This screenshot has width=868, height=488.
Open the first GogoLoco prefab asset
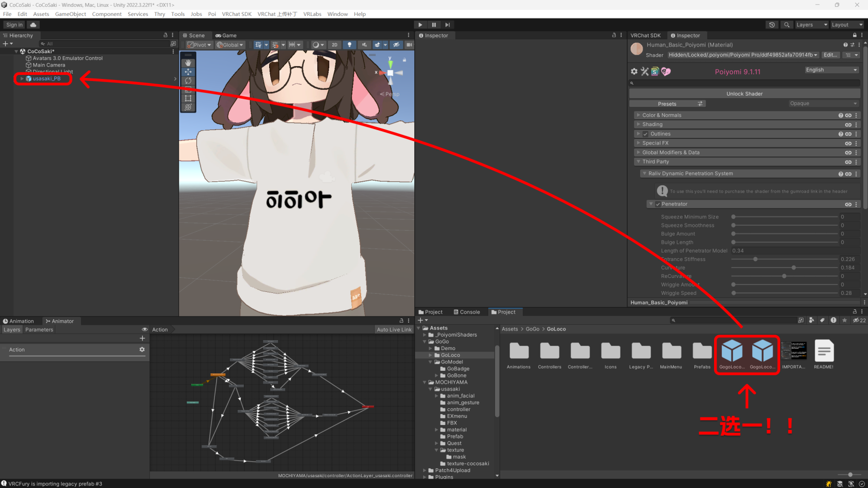pos(732,354)
